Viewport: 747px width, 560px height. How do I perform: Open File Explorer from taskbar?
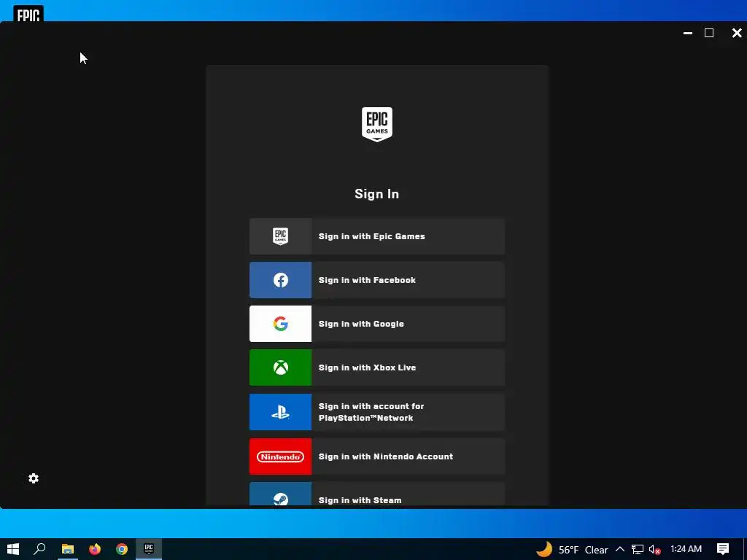pyautogui.click(x=68, y=549)
